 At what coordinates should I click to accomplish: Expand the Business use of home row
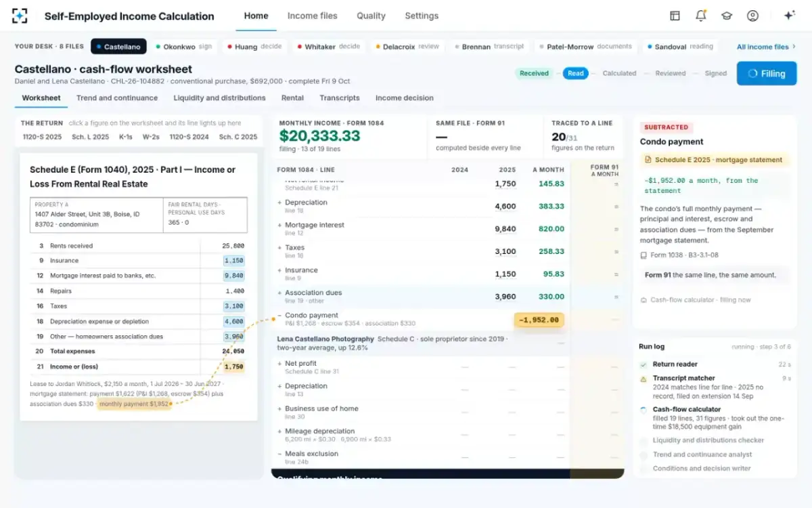coord(279,408)
